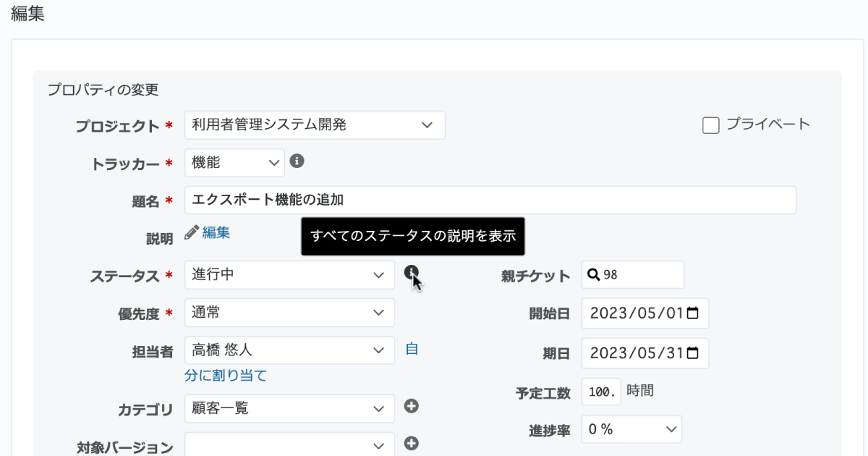Add a new category with the plus icon
The height and width of the screenshot is (456, 868).
click(412, 407)
